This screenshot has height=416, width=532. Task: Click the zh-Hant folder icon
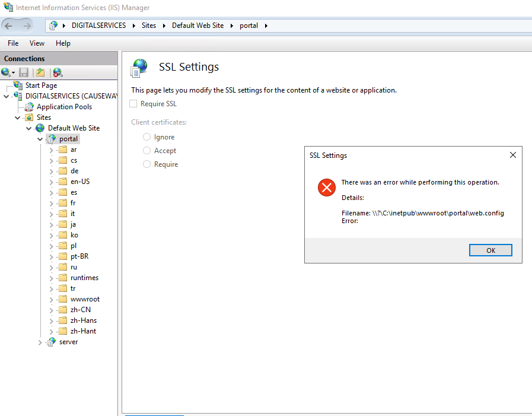(63, 331)
